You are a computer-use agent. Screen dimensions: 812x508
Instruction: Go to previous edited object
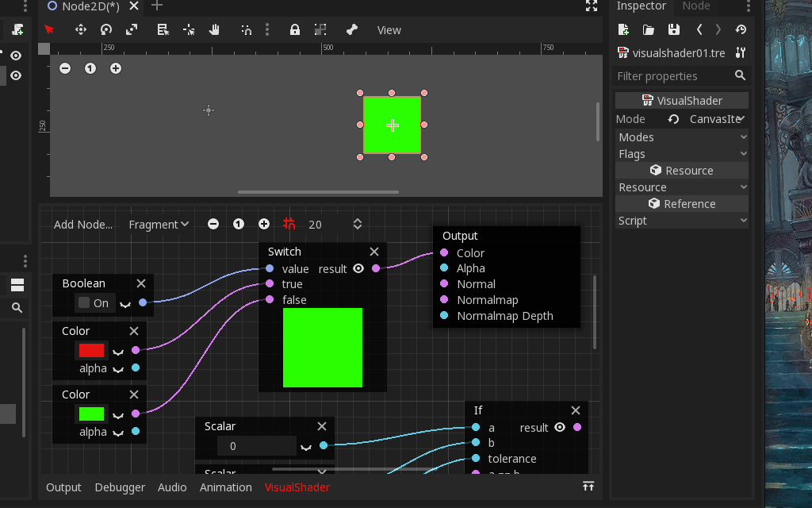[x=699, y=29]
